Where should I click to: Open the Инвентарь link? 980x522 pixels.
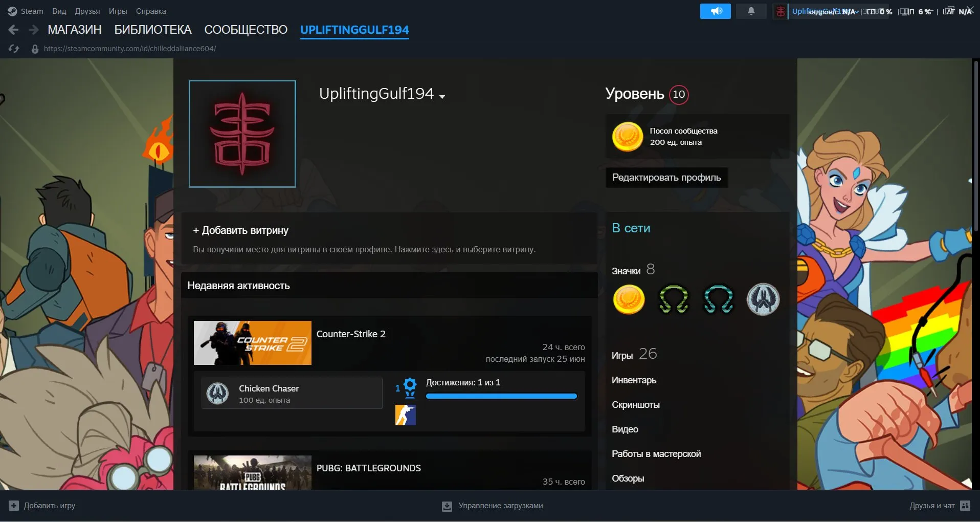click(x=634, y=380)
